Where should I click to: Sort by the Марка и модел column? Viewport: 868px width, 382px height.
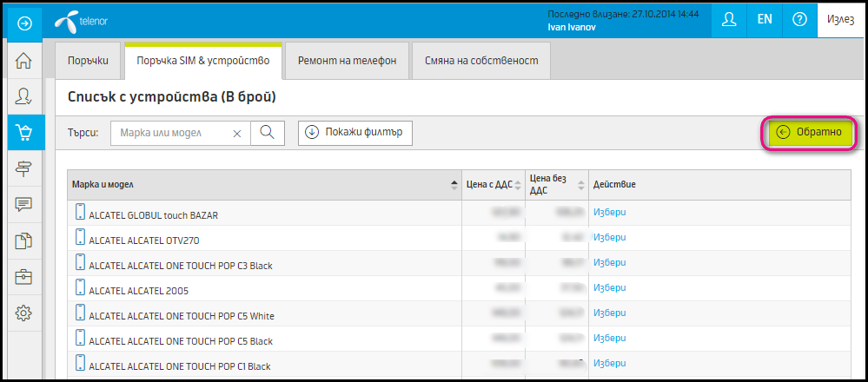(265, 185)
